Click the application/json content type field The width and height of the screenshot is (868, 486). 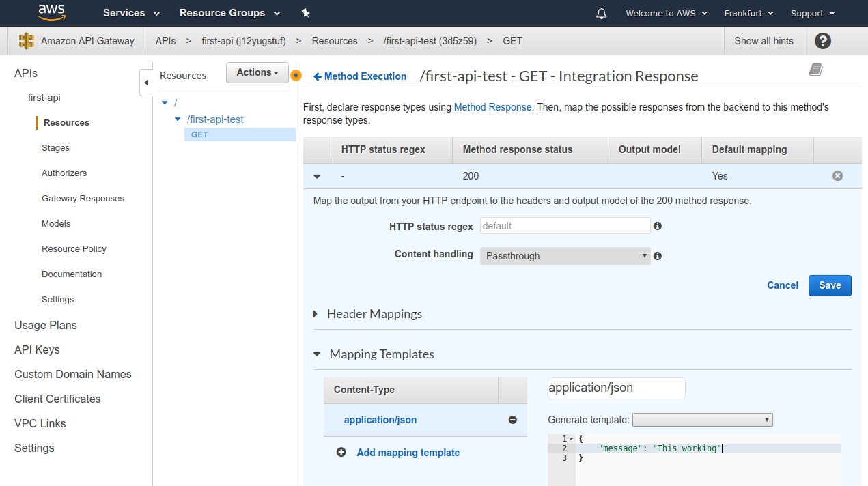[616, 388]
